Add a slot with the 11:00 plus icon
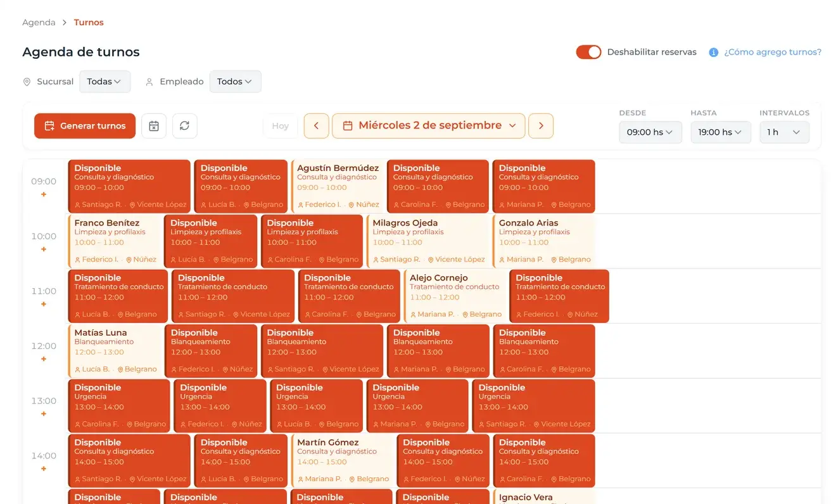 [44, 304]
